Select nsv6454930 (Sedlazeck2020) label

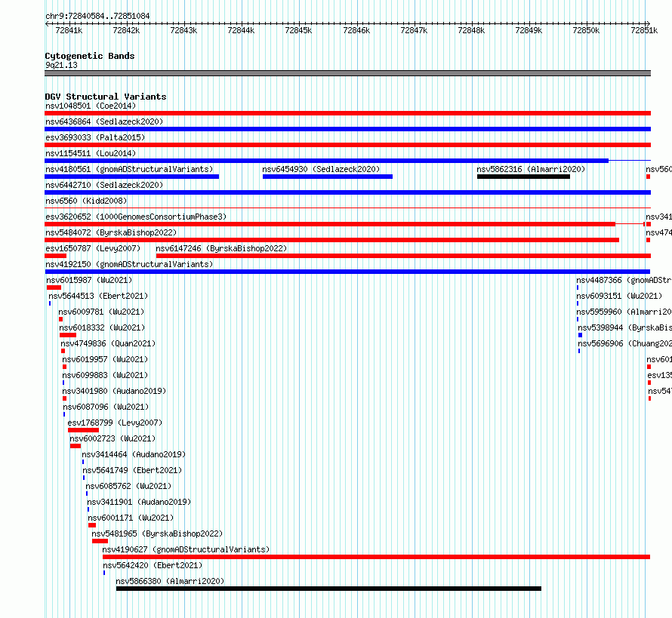(x=321, y=169)
